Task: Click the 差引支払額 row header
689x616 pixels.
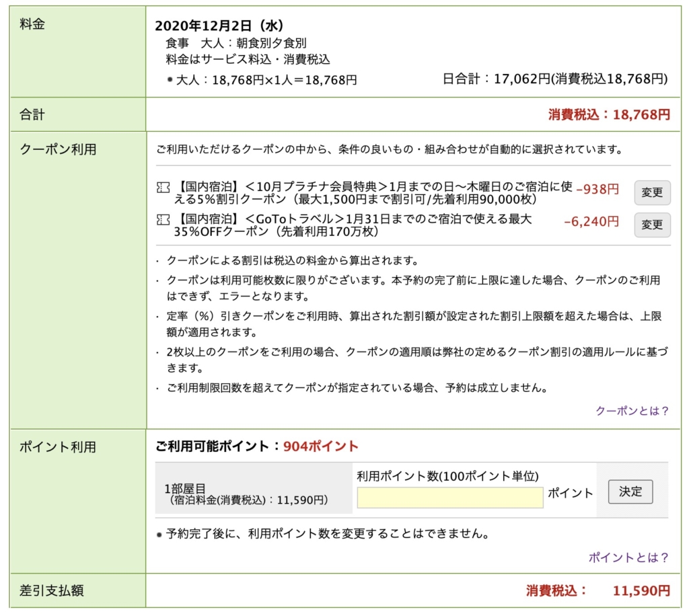Action: 52,591
